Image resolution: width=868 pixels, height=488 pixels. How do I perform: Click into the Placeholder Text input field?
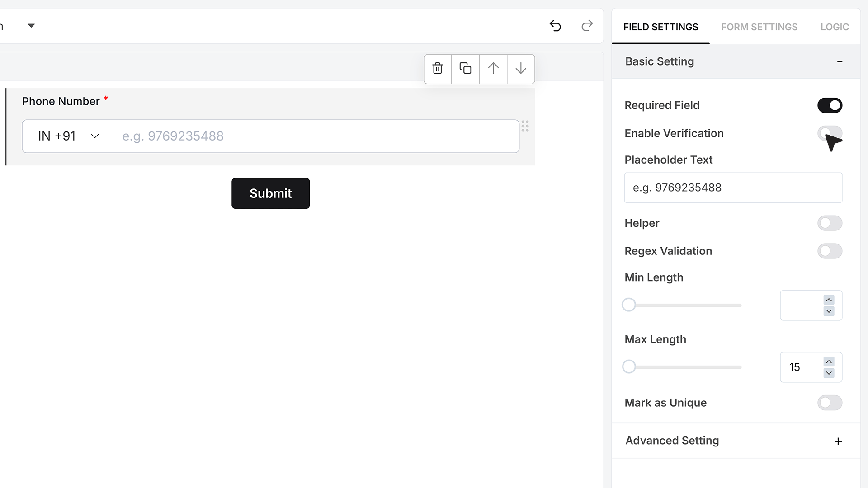733,188
